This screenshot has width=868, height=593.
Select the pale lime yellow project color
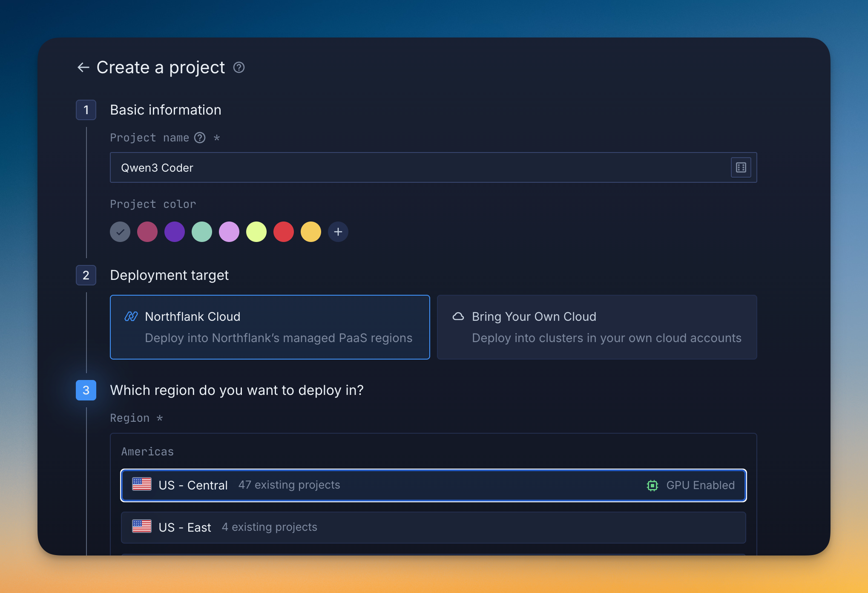[256, 232]
